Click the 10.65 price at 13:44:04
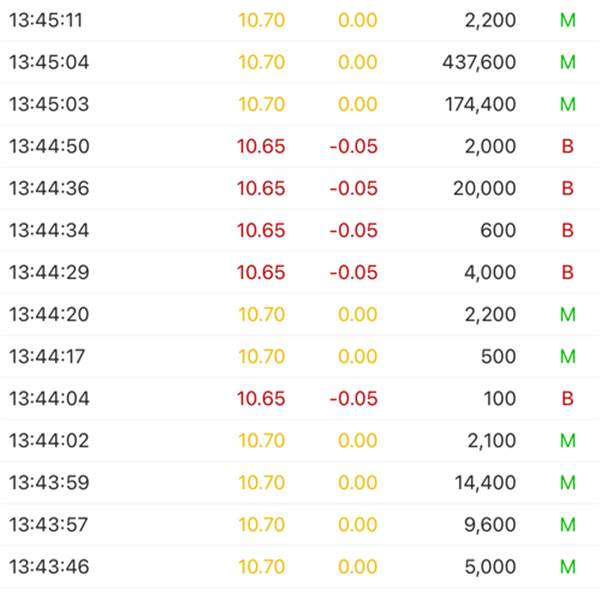600x600 pixels. 261,399
